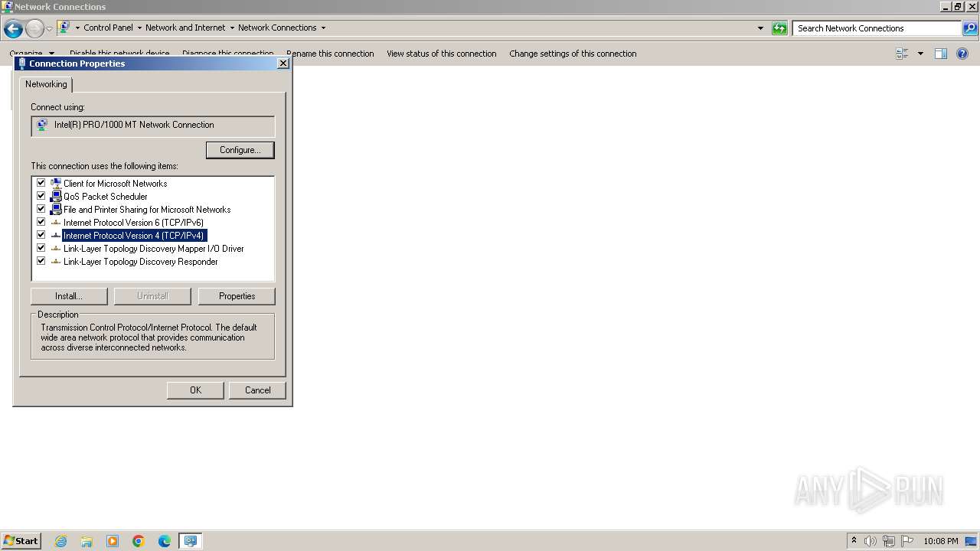This screenshot has width=980, height=551.
Task: Select the QoS Packet Scheduler row
Action: [x=105, y=197]
